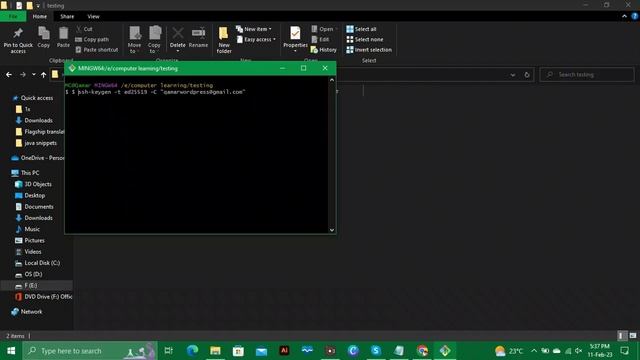Screen dimensions: 640x360
Task: Click Paste shortcut command
Action: (x=97, y=50)
